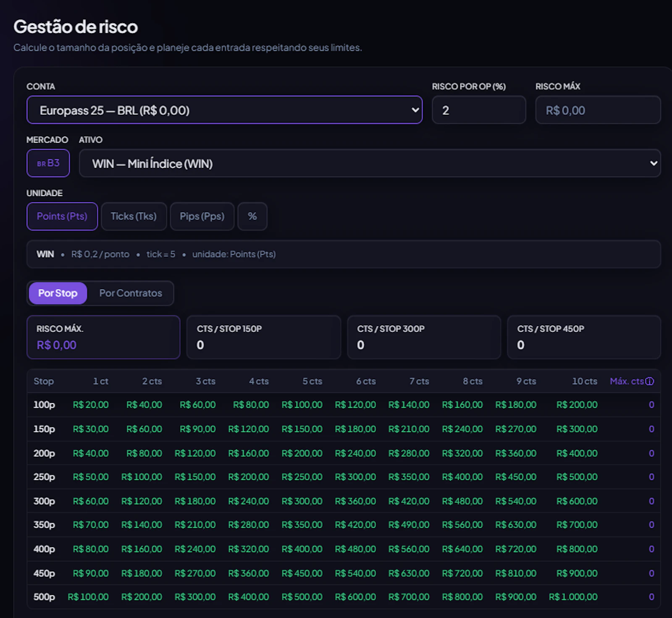The image size is (672, 618).
Task: Select Pips (Pps) unit
Action: [202, 216]
